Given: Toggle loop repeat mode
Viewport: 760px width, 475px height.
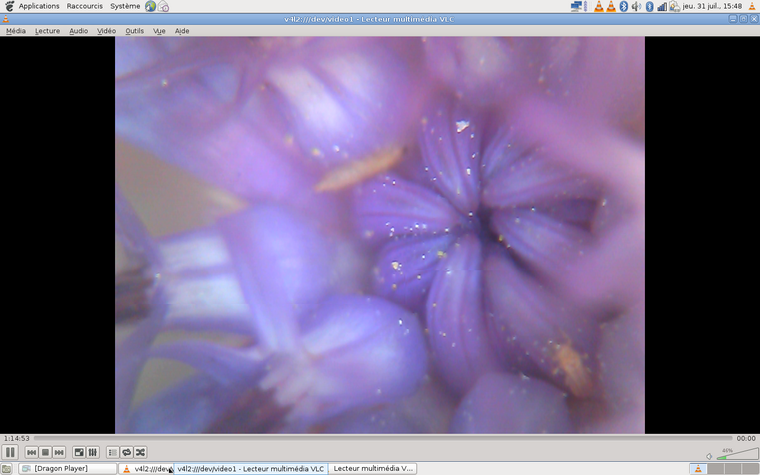Looking at the screenshot, I should point(126,453).
